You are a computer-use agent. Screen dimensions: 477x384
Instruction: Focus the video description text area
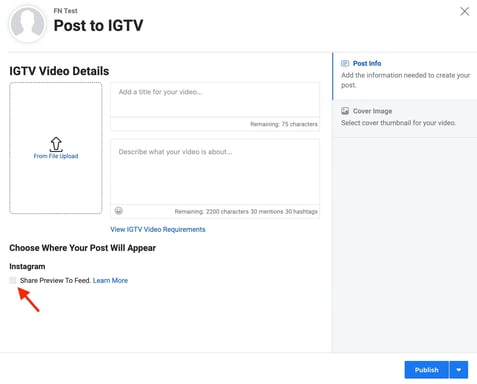pyautogui.click(x=215, y=172)
